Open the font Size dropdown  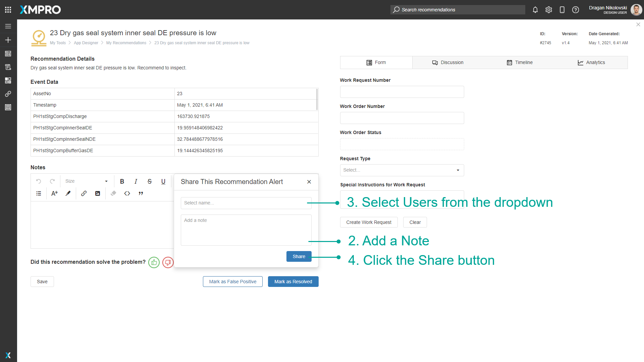86,181
